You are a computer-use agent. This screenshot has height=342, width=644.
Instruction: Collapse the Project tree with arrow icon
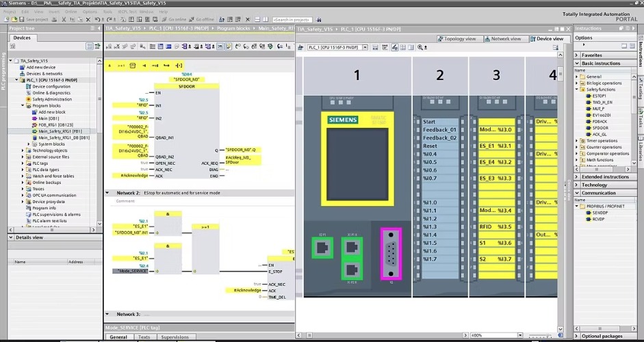pos(99,28)
